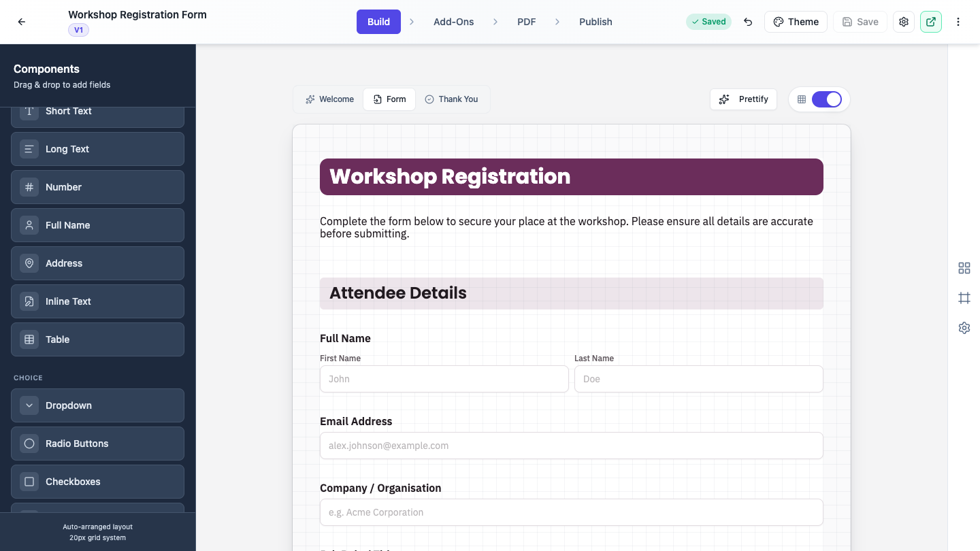Open settings gear in top toolbar
The width and height of the screenshot is (980, 551).
[x=904, y=22]
